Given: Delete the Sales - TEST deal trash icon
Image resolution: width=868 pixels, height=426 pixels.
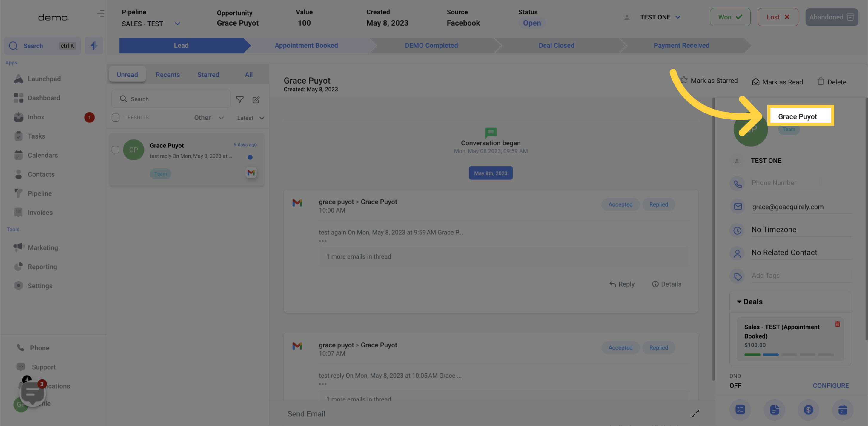Looking at the screenshot, I should point(837,324).
